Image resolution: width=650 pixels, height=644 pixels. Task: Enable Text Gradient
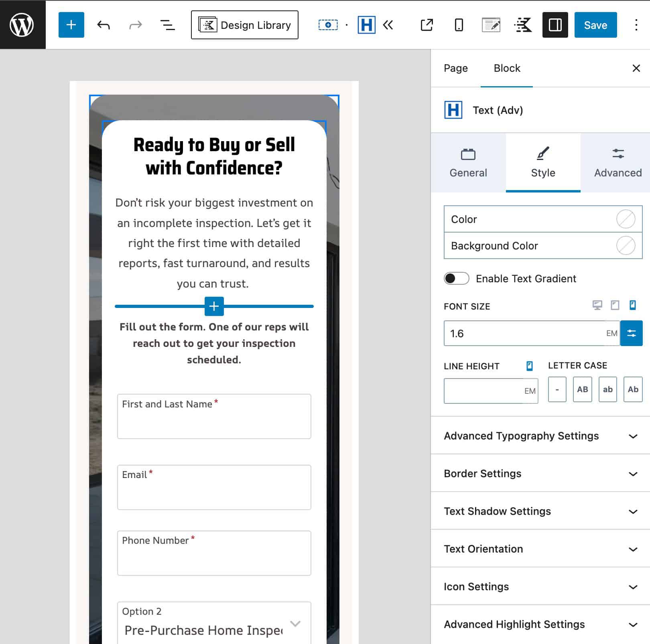tap(456, 278)
